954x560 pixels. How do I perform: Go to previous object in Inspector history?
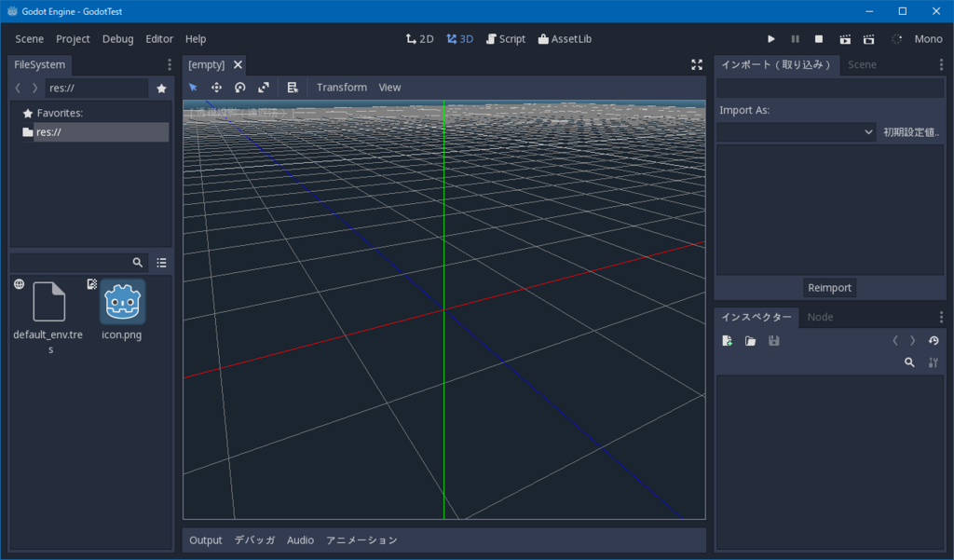(895, 341)
